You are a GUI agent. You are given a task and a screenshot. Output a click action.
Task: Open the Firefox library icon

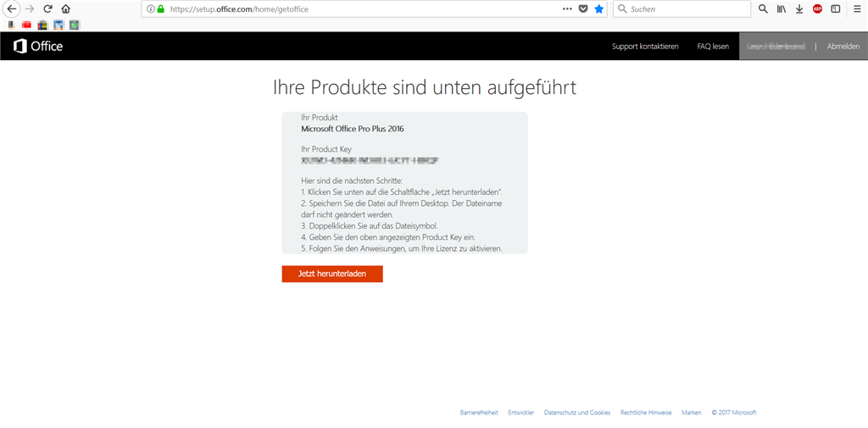point(781,8)
